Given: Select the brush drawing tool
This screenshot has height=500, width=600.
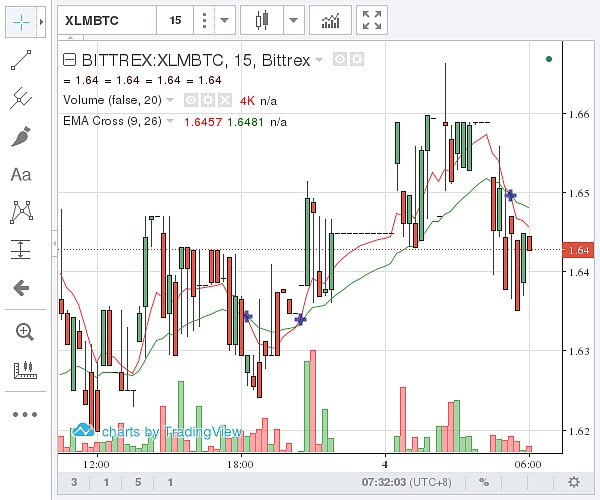Looking at the screenshot, I should click(x=21, y=137).
